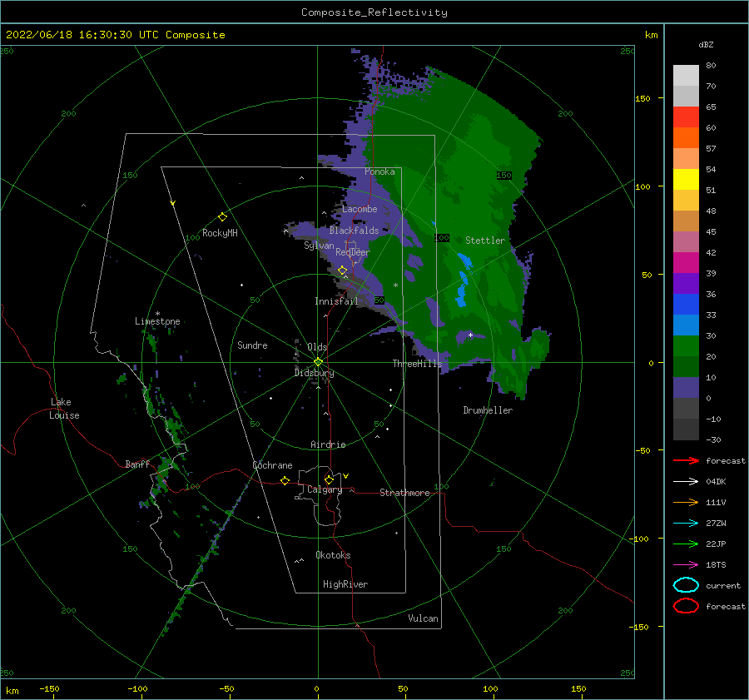Screen dimensions: 749x700
Task: Click the asterisk marker above Limestone
Action: pos(157,314)
